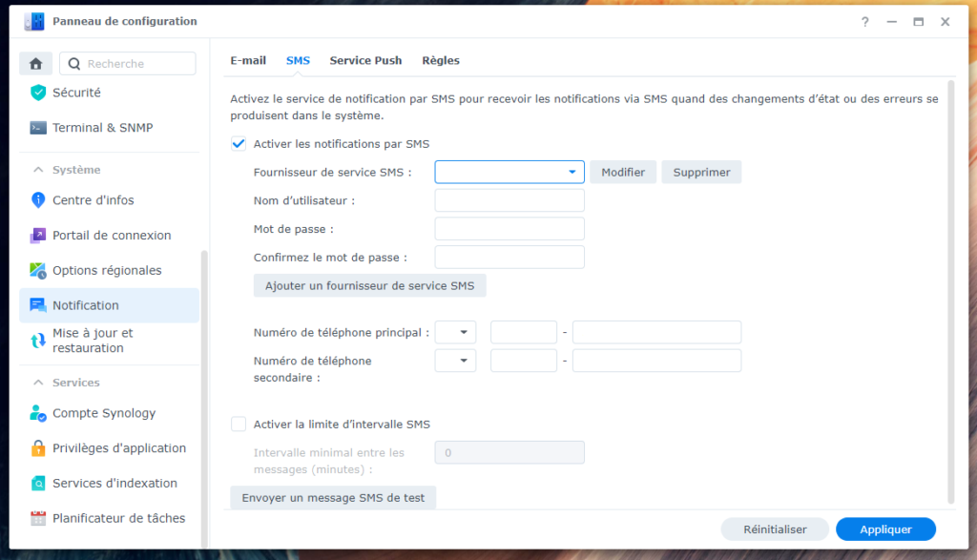Viewport: 977px width, 560px height.
Task: Switch to the E-mail tab
Action: [x=248, y=60]
